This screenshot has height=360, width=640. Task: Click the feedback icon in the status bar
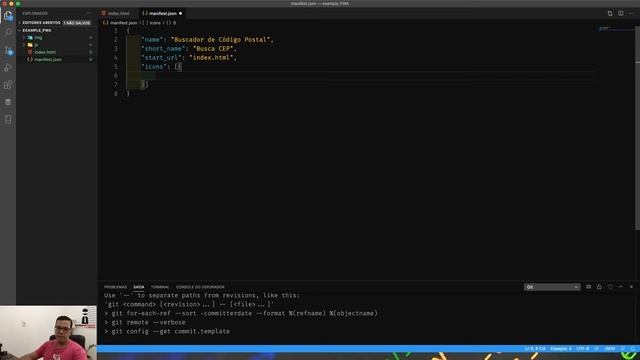[x=623, y=349]
